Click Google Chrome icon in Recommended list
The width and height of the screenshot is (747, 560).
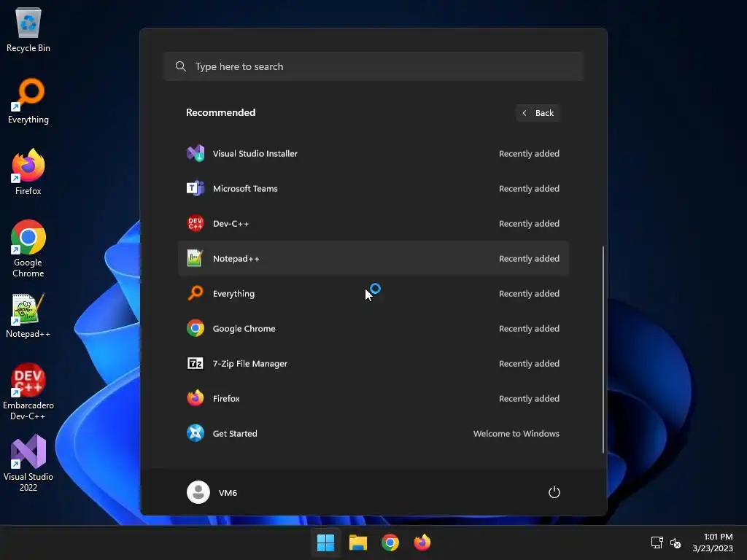pyautogui.click(x=196, y=329)
